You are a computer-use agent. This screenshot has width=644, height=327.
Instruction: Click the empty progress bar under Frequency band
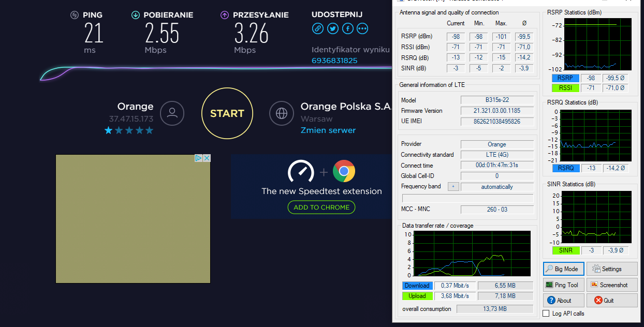point(468,198)
